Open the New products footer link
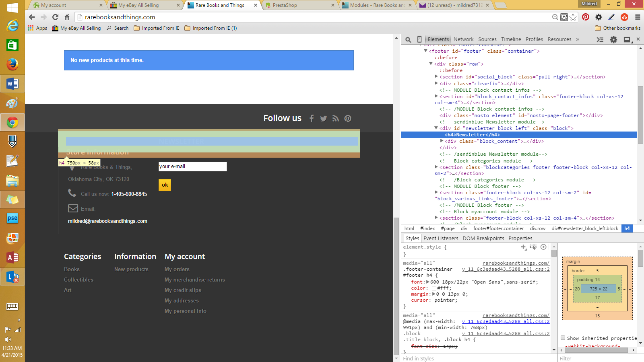 (131, 269)
